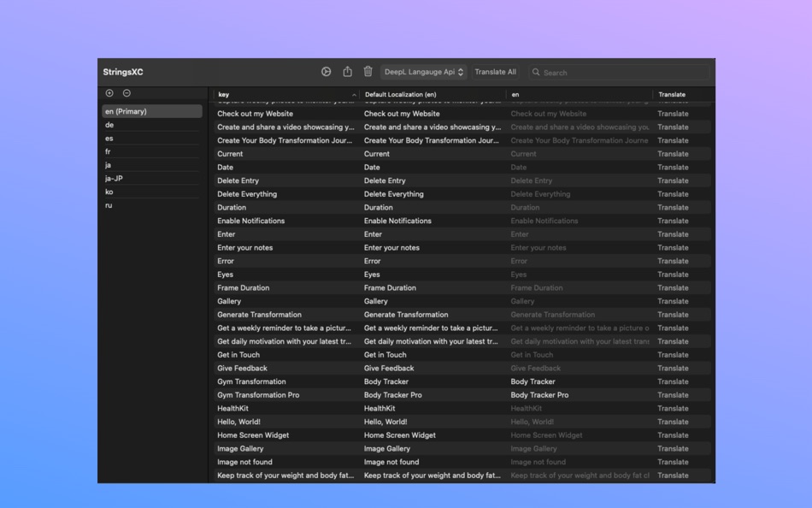This screenshot has width=812, height=508.
Task: Translate the Check out my Website row
Action: click(673, 114)
